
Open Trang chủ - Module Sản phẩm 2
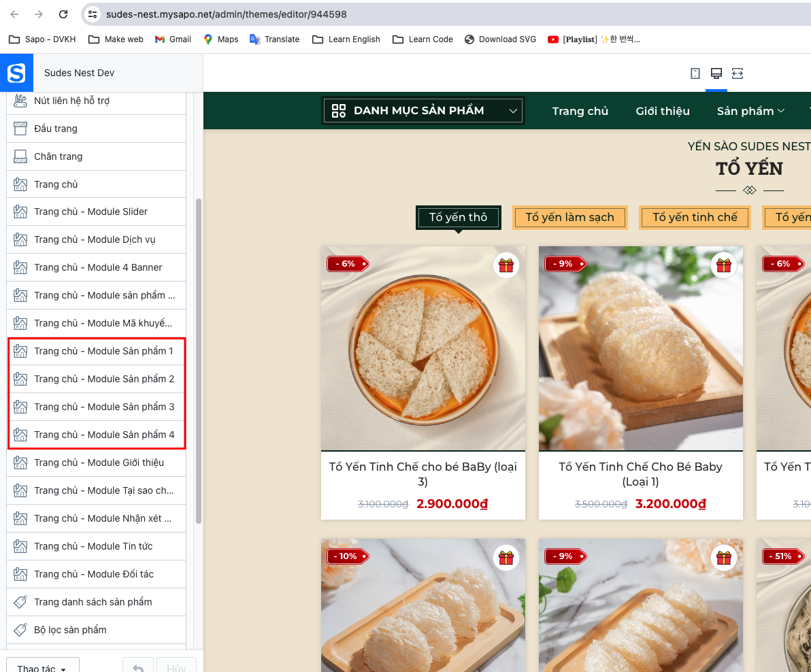click(96, 380)
